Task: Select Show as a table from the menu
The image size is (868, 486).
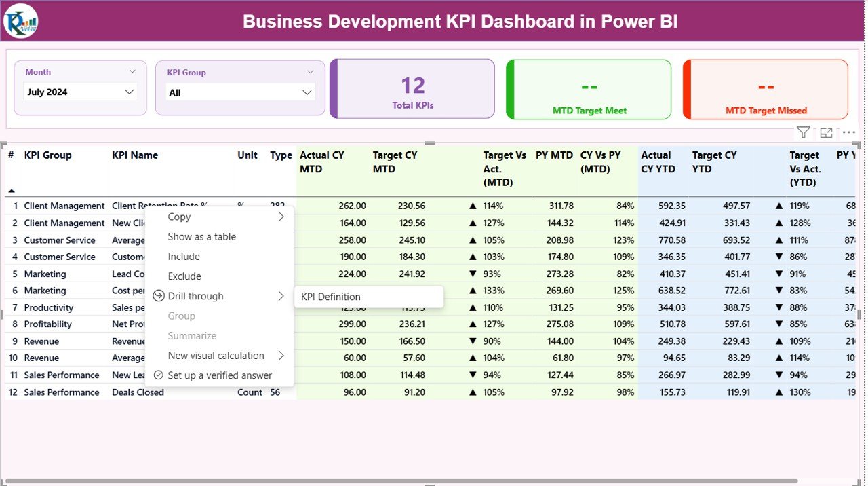Action: point(201,236)
